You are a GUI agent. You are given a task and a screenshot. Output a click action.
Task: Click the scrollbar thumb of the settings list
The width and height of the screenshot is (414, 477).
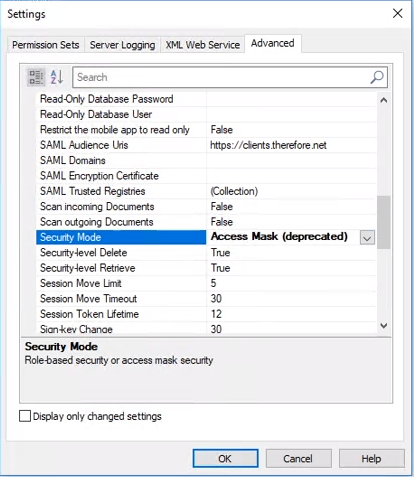coord(384,222)
